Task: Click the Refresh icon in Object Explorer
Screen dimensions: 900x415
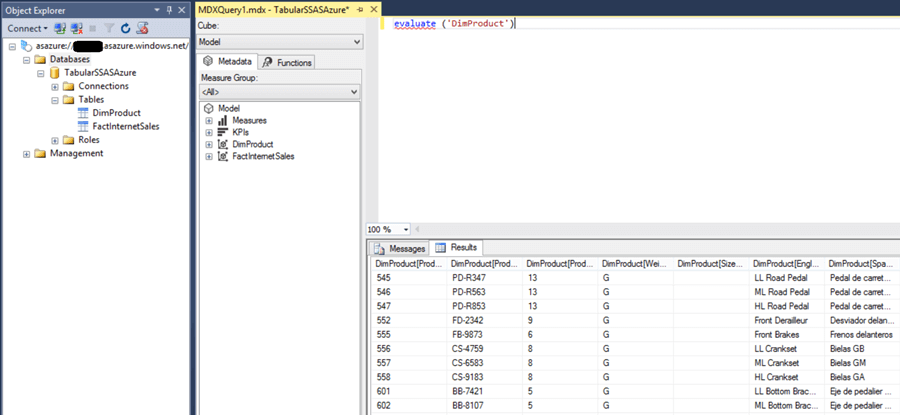Action: [x=125, y=28]
